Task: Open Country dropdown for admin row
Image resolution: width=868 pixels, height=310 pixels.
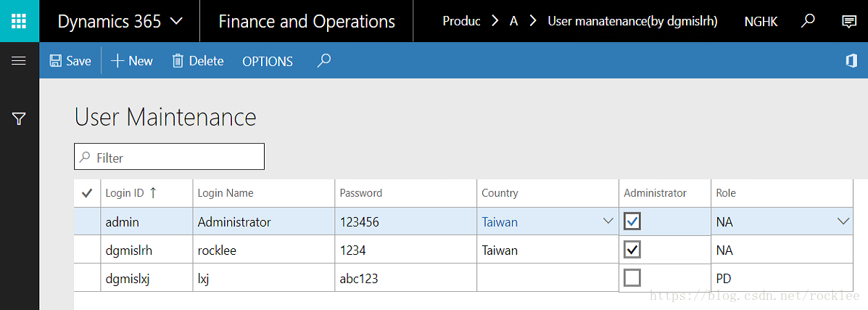Action: tap(608, 221)
